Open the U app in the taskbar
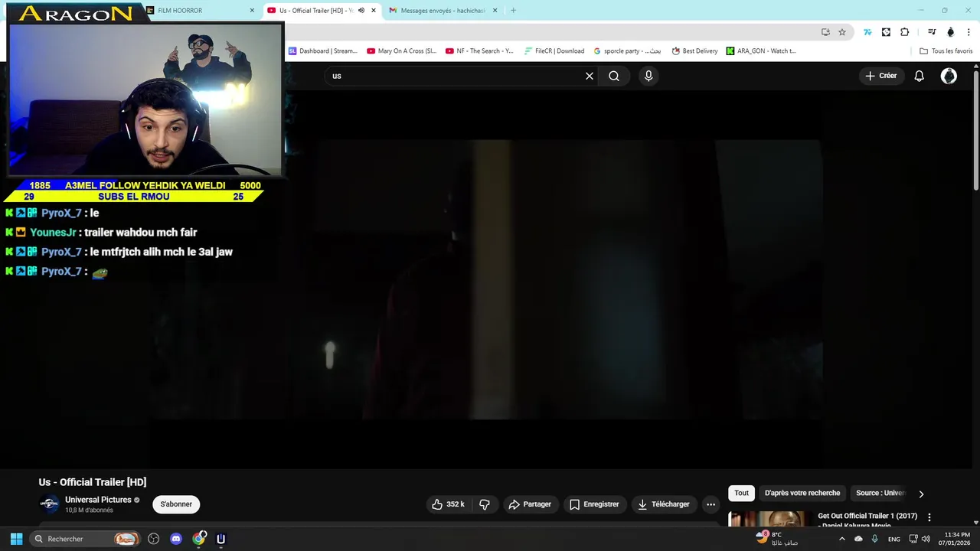The width and height of the screenshot is (980, 551). pos(221,539)
